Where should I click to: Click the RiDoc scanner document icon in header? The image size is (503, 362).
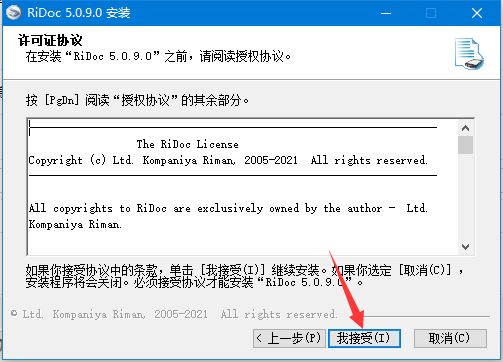(x=469, y=54)
